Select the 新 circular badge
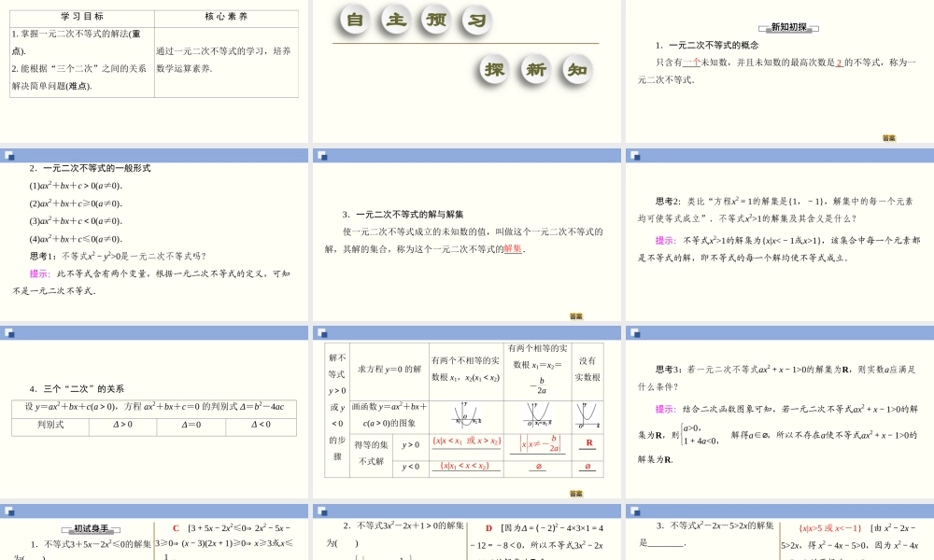The height and width of the screenshot is (560, 934). 533,69
